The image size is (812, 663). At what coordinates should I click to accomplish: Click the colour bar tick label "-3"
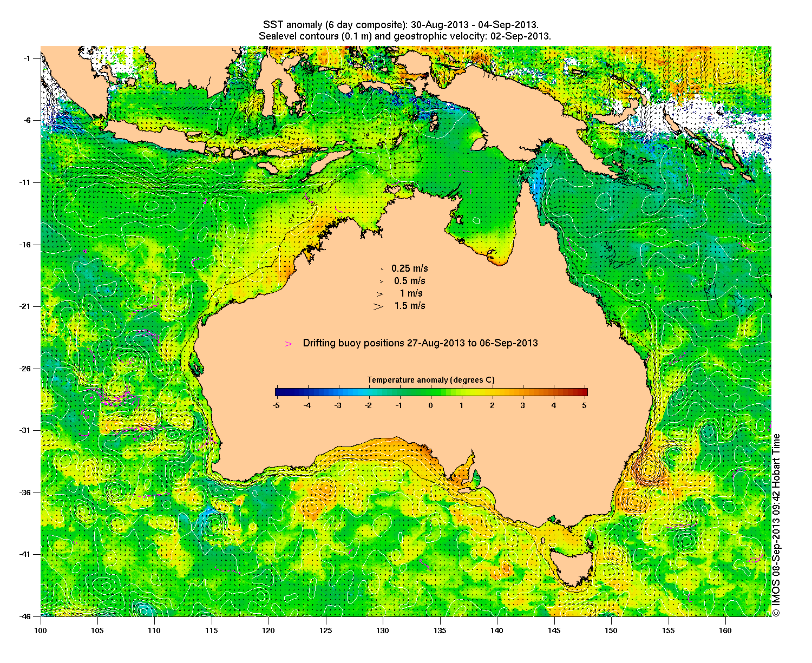pos(337,405)
